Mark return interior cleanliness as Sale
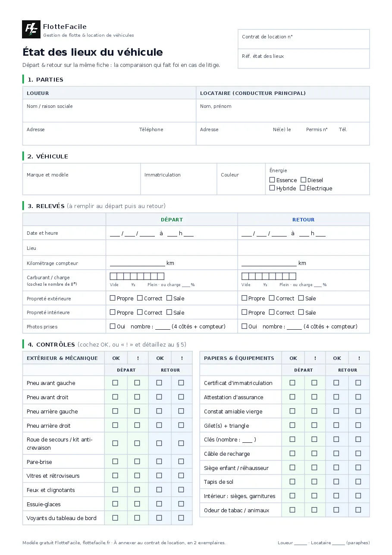 301,312
